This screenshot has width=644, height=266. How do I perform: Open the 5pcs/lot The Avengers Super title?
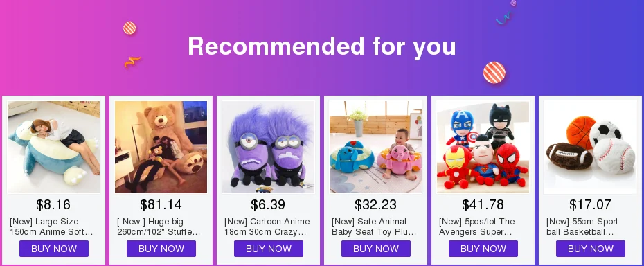(477, 227)
